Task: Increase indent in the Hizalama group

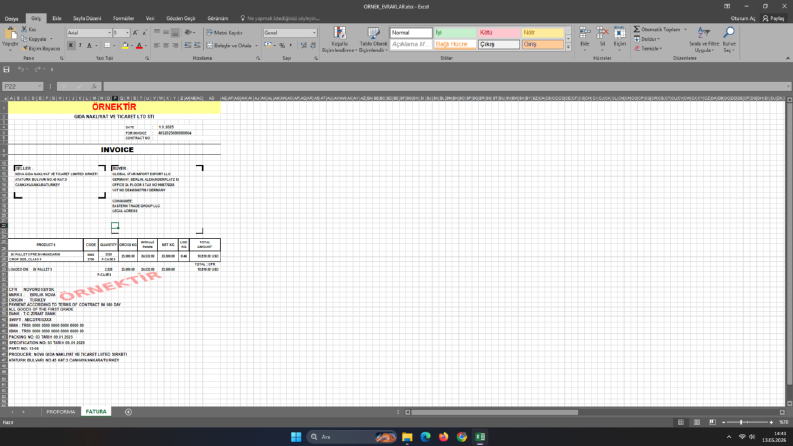Action: pos(197,46)
